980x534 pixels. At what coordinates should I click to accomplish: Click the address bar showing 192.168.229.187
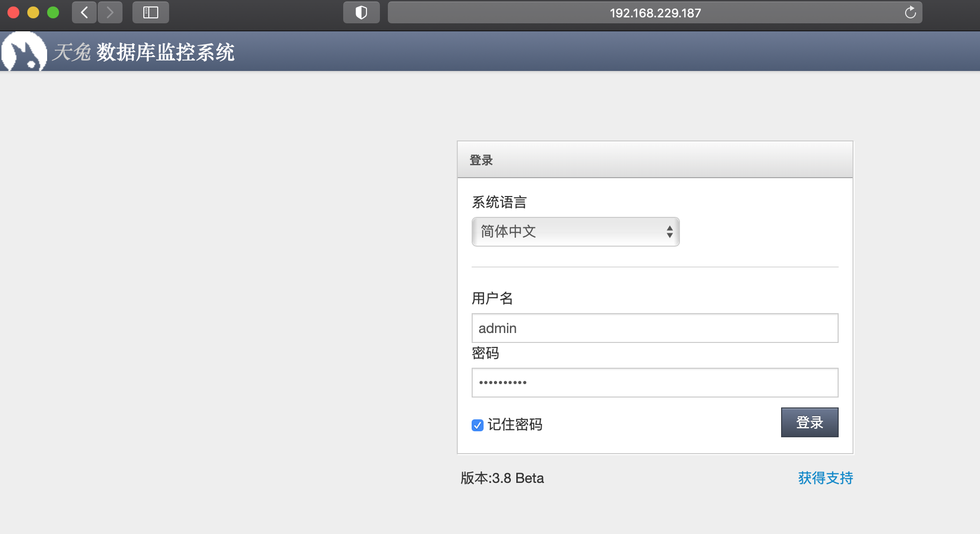[655, 13]
